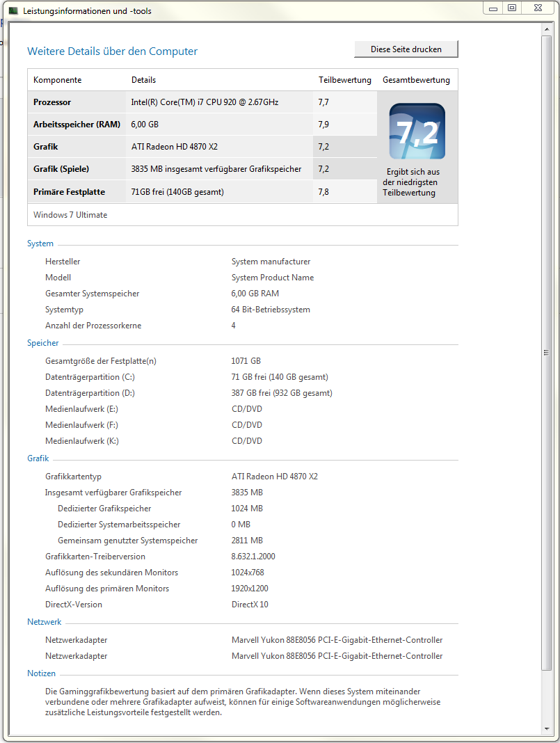Click the 1024x768 secondary resolution value
The width and height of the screenshot is (560, 743).
click(248, 573)
